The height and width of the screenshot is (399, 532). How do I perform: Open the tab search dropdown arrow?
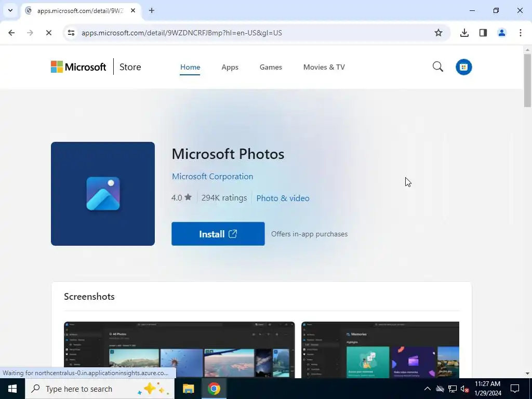pos(10,10)
